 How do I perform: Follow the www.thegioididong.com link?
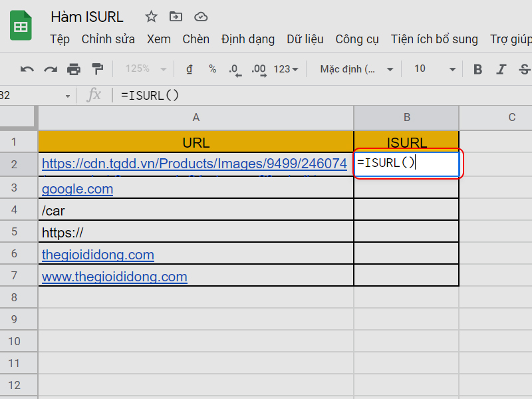point(114,277)
